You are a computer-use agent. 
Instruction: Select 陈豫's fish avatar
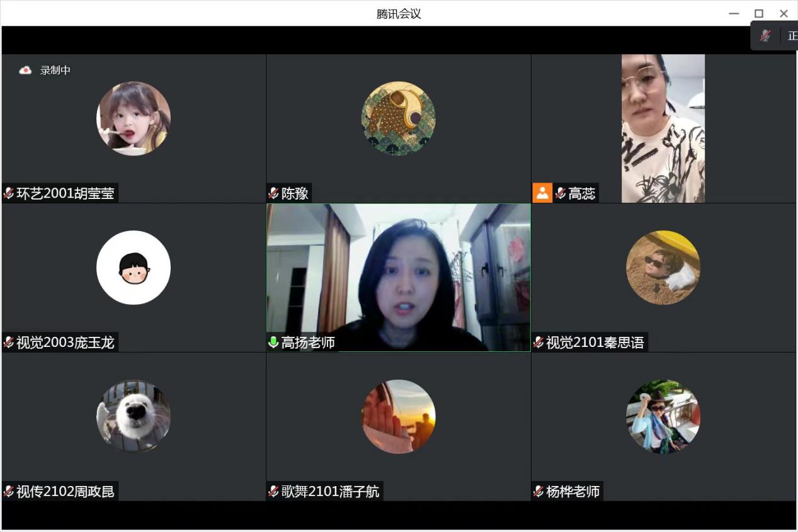click(398, 118)
